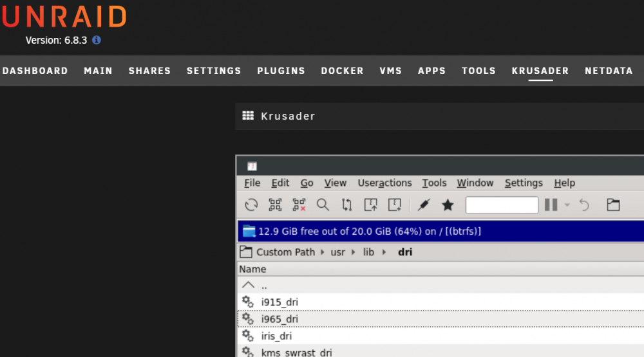Expand the arrow after Custom Path
The height and width of the screenshot is (357, 644).
pos(323,252)
